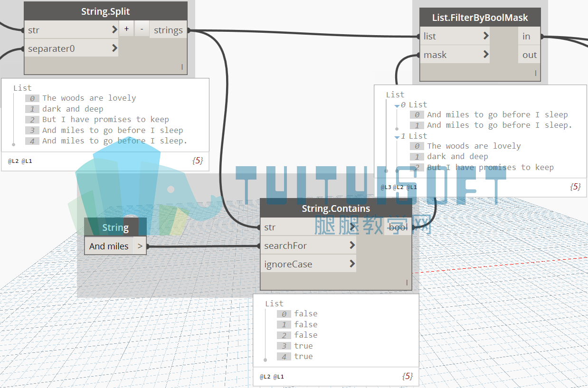
Task: Click the separater0 port chevron
Action: pos(114,48)
